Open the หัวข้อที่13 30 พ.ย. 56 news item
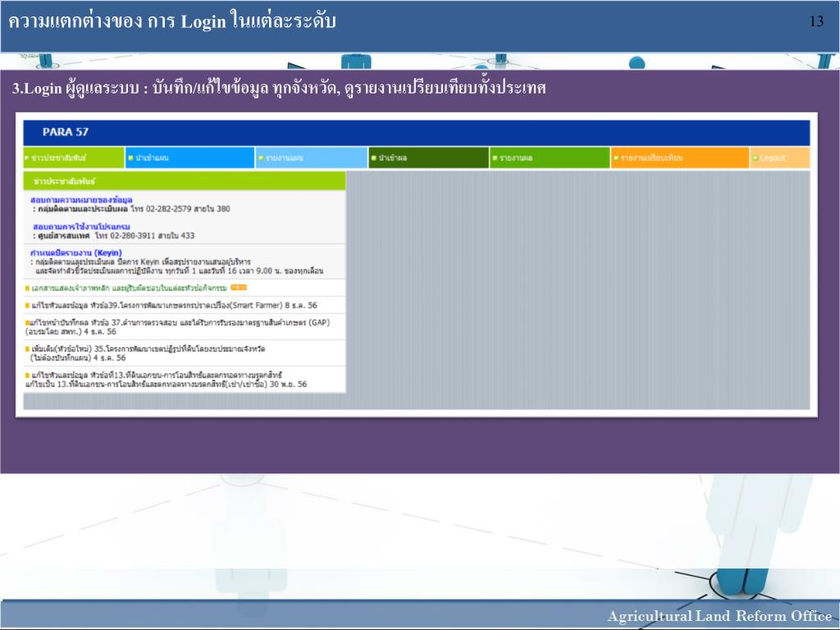Image resolution: width=840 pixels, height=630 pixels. coord(167,379)
